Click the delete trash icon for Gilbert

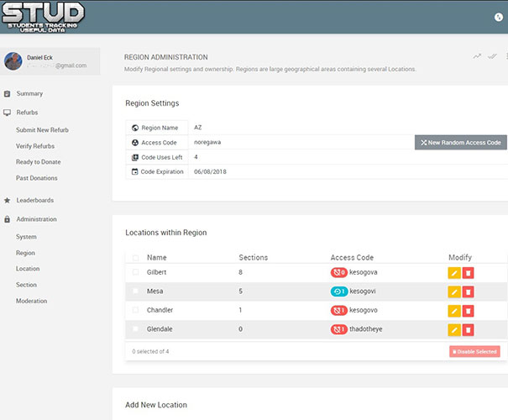pyautogui.click(x=469, y=273)
